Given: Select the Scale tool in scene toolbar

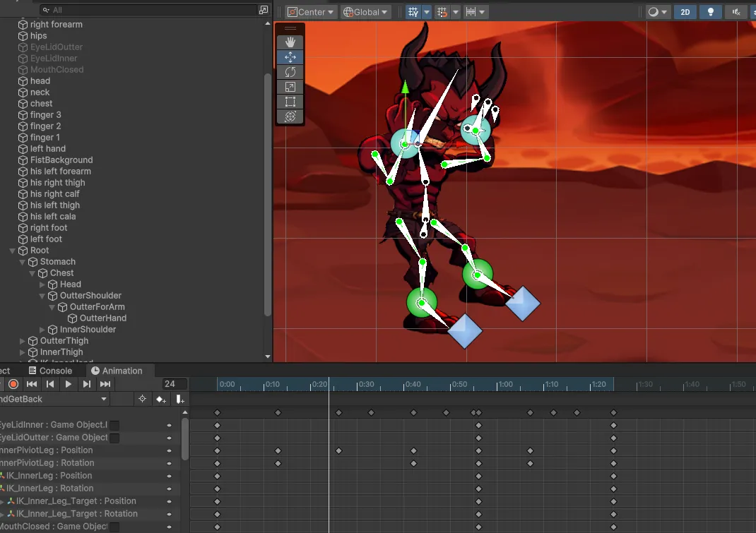Looking at the screenshot, I should coord(290,87).
